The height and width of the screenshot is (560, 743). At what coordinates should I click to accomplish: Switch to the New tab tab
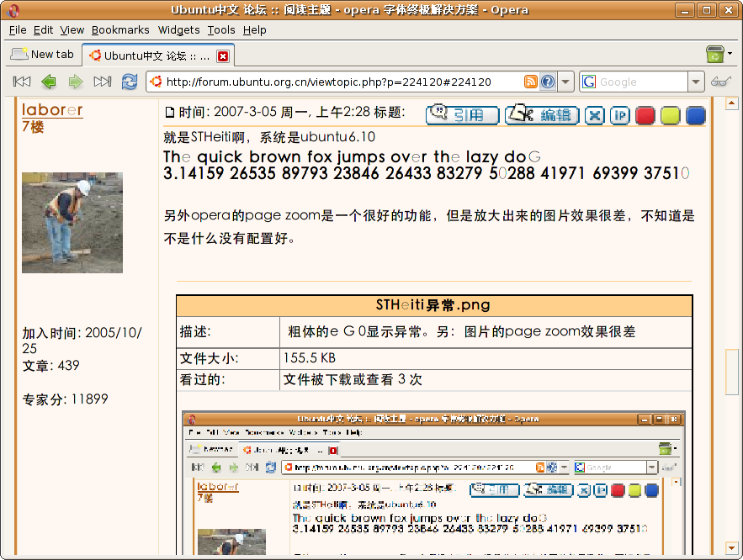43,55
